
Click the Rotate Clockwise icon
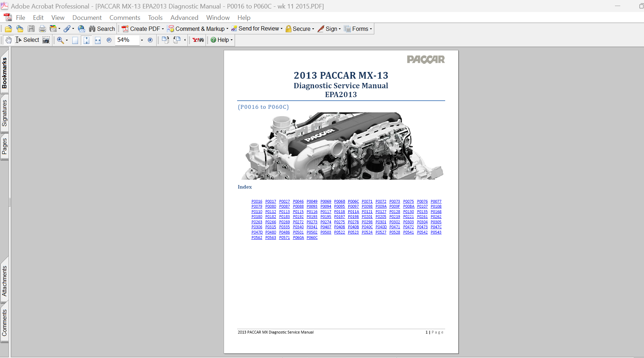pos(165,40)
